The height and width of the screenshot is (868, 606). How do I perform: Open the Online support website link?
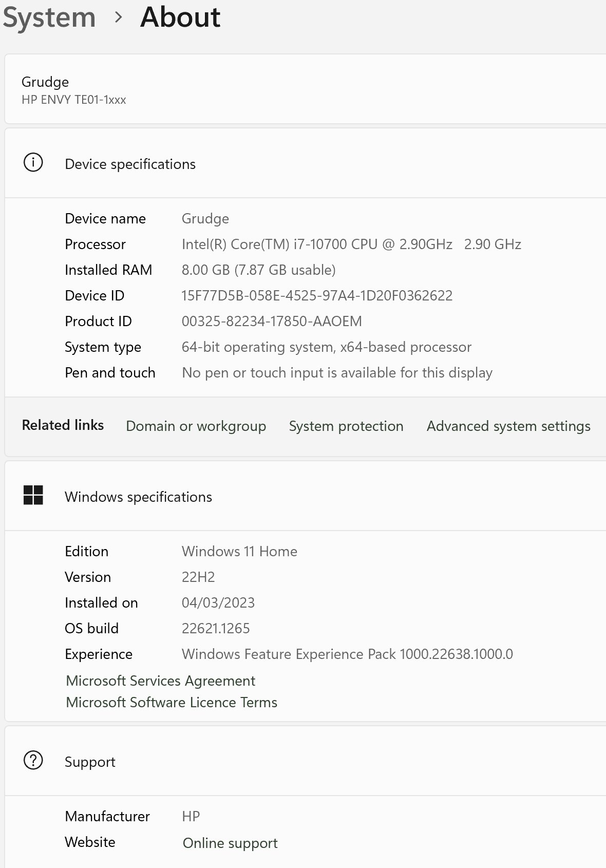pyautogui.click(x=230, y=843)
